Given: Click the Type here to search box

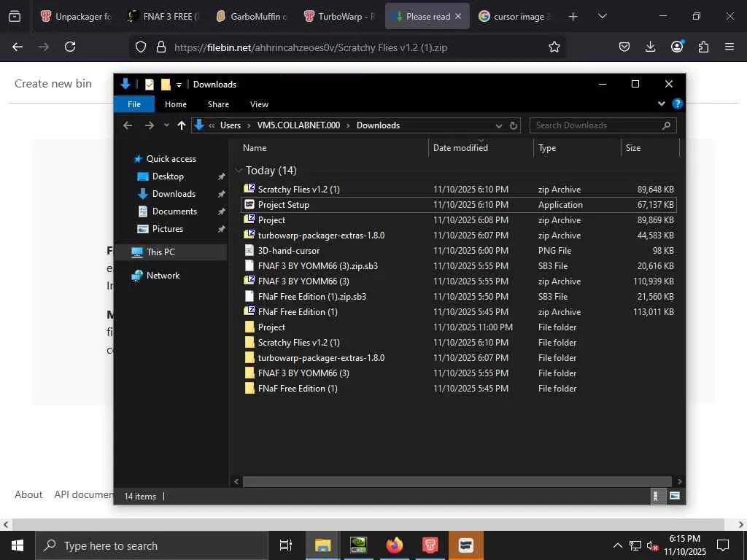Looking at the screenshot, I should pos(152,545).
